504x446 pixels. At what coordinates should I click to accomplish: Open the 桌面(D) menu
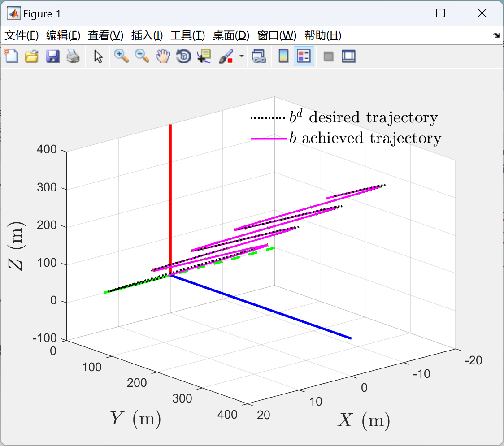pos(231,35)
